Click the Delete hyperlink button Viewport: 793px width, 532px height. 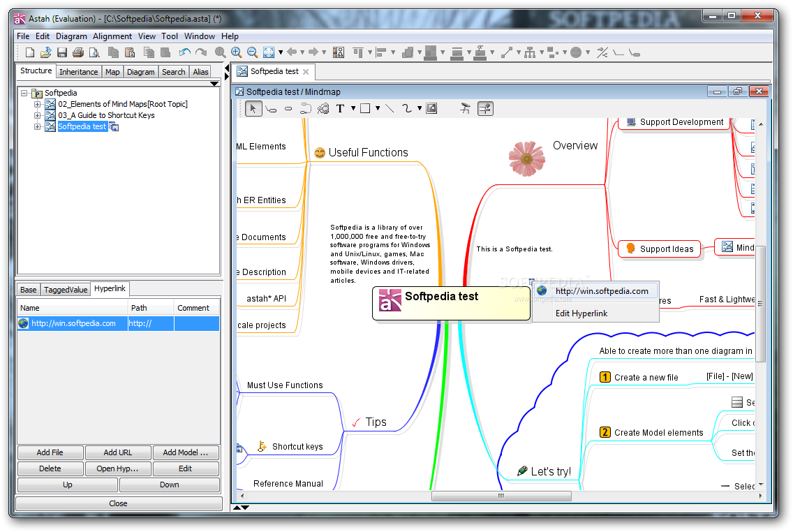[50, 468]
